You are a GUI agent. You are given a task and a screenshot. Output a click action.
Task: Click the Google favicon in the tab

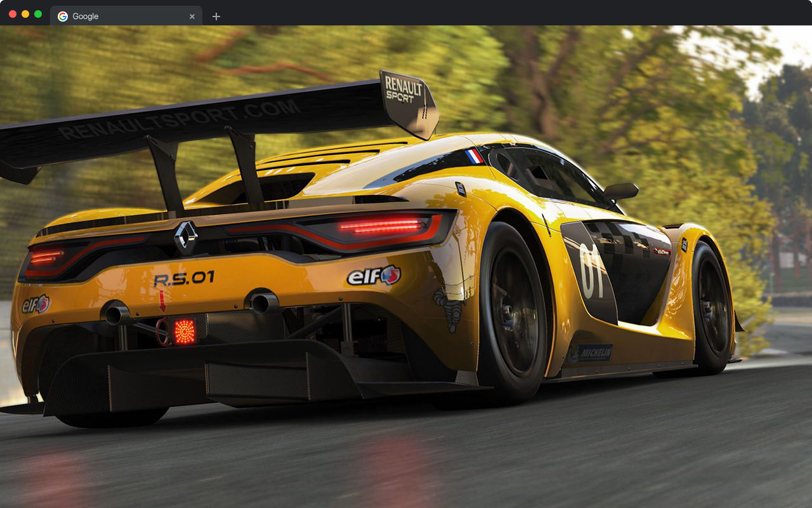63,17
